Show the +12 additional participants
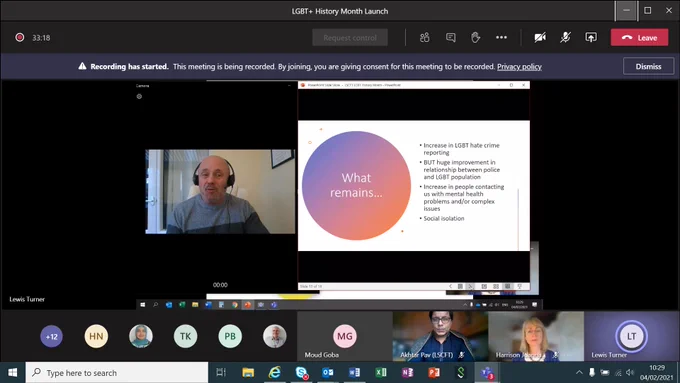680x383 pixels. point(52,336)
